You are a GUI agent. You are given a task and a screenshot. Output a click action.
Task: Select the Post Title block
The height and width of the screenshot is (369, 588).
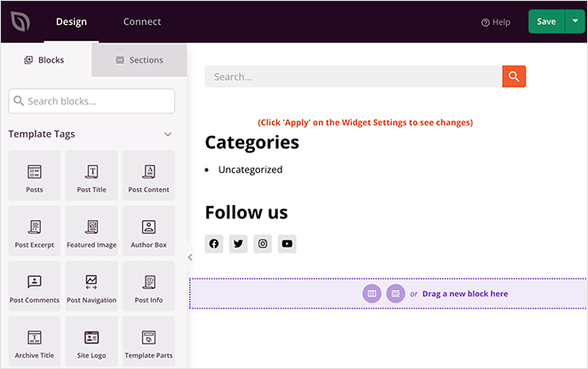pos(91,176)
